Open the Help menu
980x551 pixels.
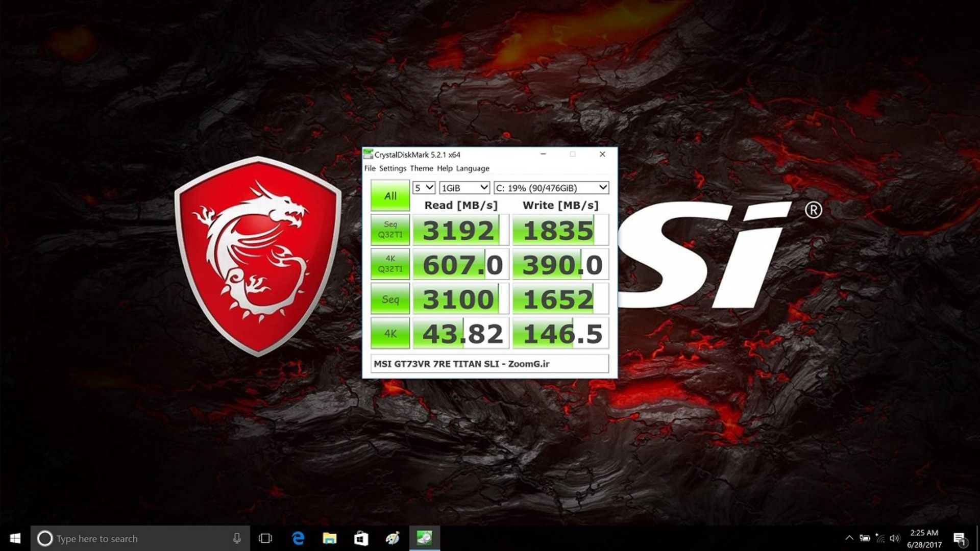click(445, 168)
